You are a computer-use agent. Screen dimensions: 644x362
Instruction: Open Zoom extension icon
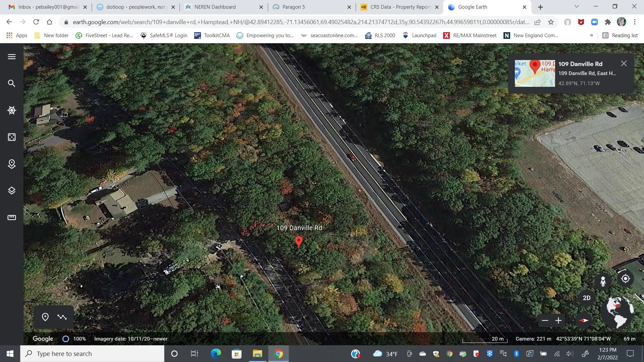[594, 22]
